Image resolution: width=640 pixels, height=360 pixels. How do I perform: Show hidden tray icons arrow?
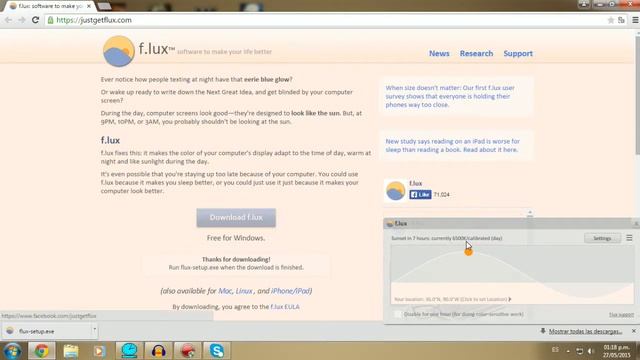(x=568, y=351)
